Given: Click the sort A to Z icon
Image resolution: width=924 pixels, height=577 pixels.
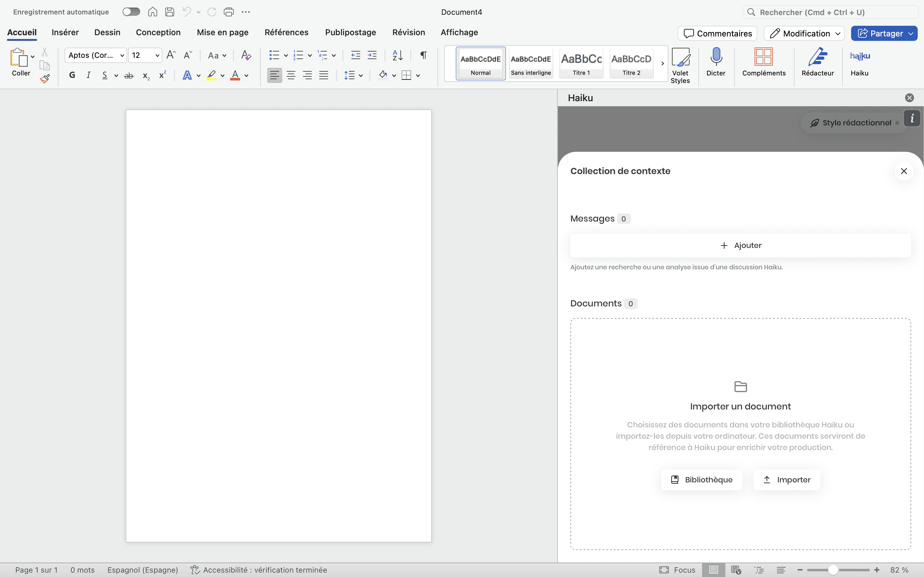Looking at the screenshot, I should click(397, 55).
